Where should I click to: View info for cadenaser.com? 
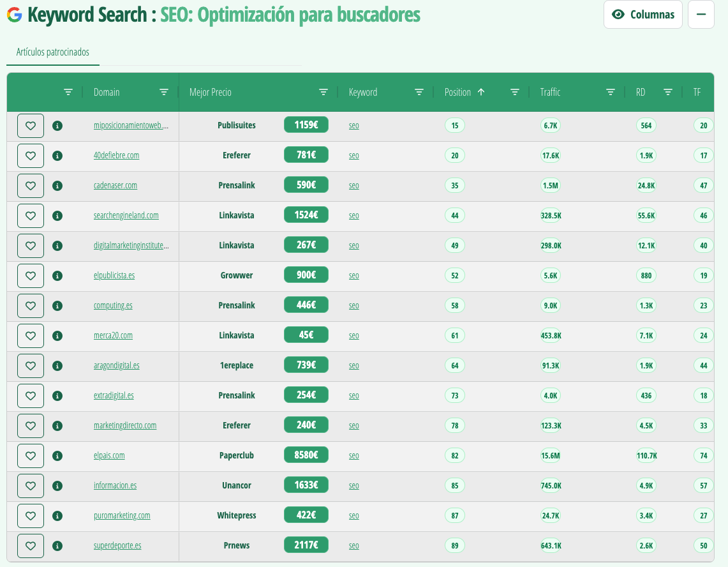(x=57, y=185)
